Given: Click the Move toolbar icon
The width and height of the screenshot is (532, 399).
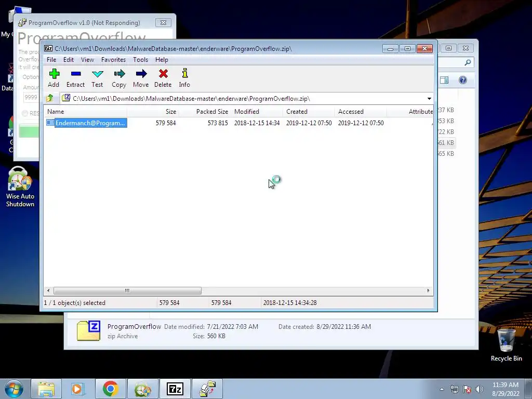Looking at the screenshot, I should click(x=141, y=78).
